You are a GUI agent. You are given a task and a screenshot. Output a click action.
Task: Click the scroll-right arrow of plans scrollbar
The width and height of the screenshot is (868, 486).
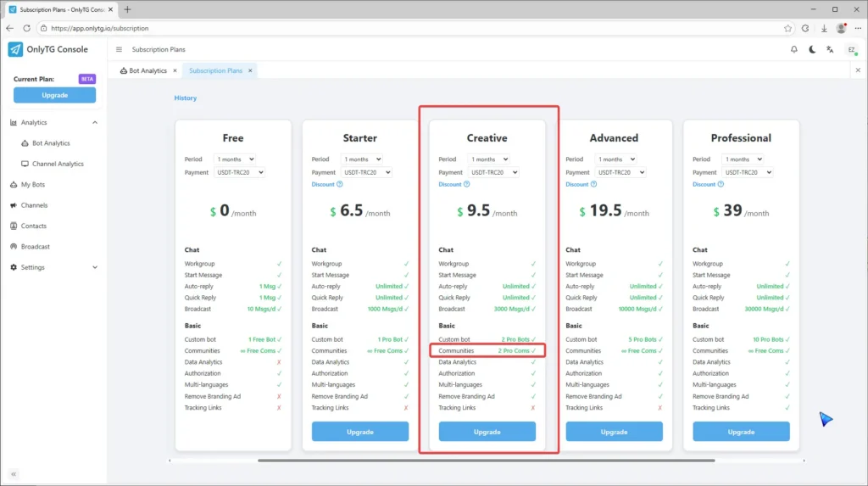point(804,461)
